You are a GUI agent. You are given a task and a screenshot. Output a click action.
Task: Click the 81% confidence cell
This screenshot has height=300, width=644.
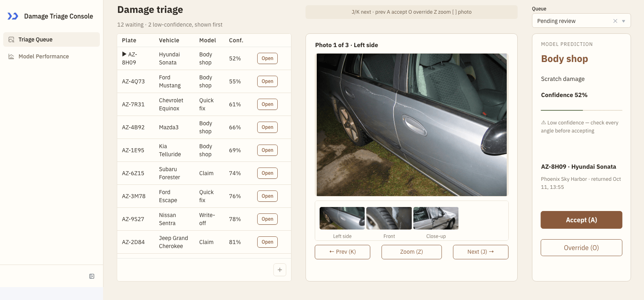235,242
